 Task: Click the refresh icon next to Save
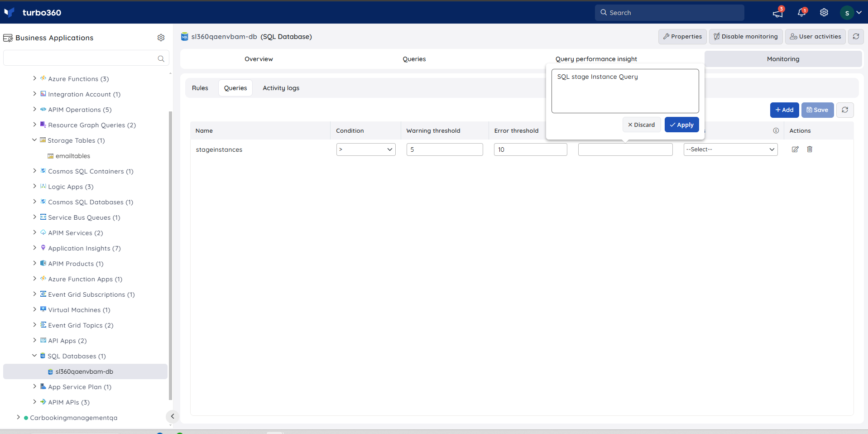tap(845, 110)
